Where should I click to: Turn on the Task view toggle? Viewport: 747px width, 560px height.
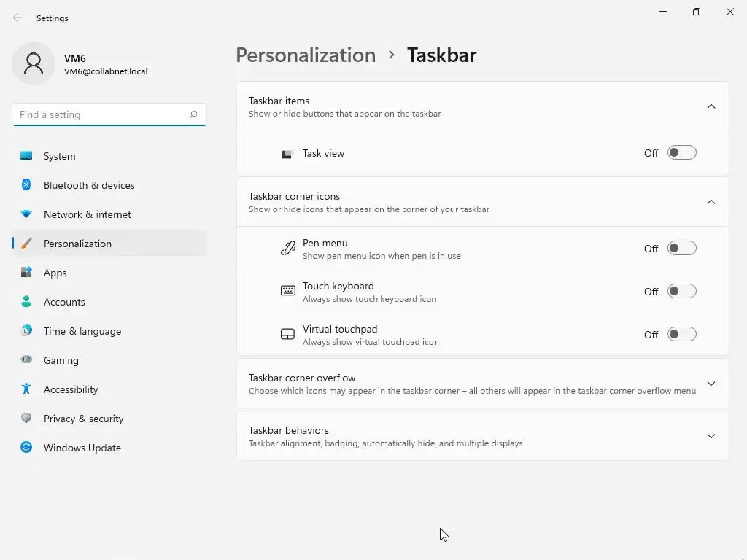point(681,153)
